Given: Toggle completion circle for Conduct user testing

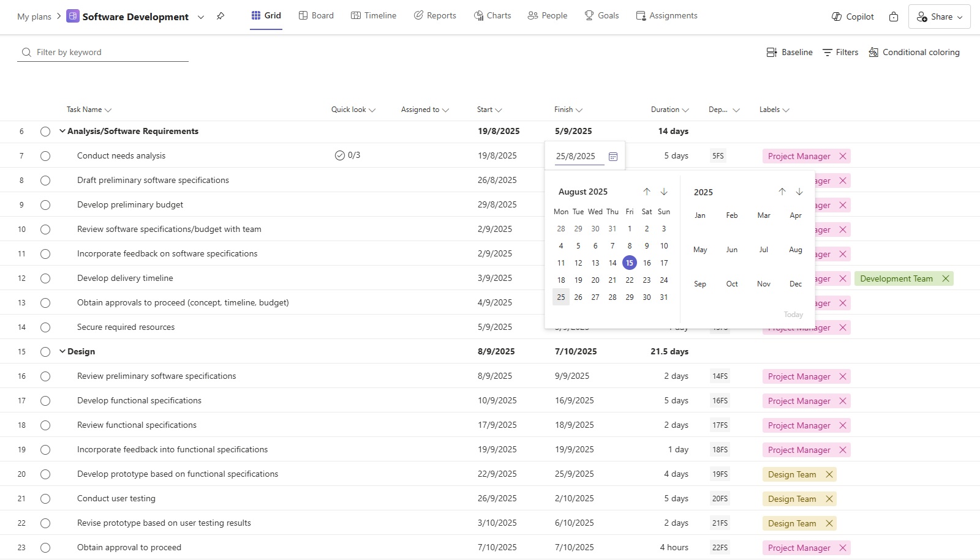Looking at the screenshot, I should coord(45,499).
